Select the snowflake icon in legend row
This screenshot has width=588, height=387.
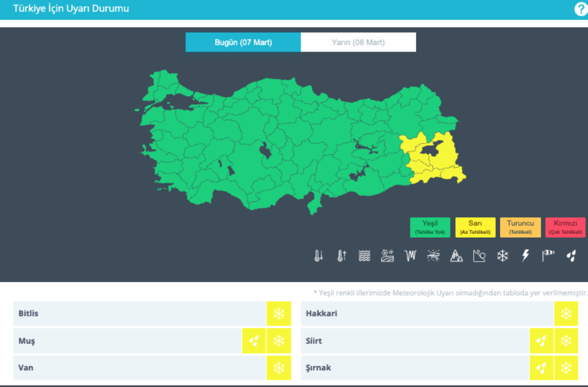(x=502, y=256)
